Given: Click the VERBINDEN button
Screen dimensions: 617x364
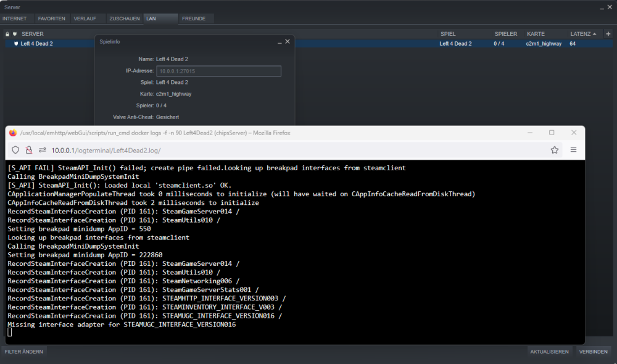Looking at the screenshot, I should tap(593, 352).
